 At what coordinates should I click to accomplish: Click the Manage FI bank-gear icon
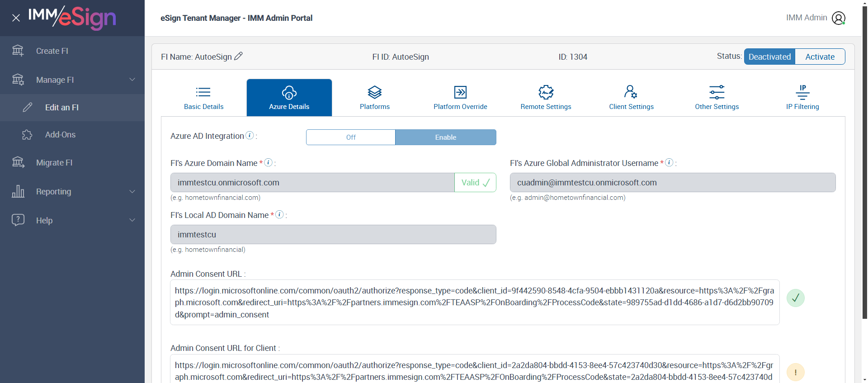[x=18, y=80]
